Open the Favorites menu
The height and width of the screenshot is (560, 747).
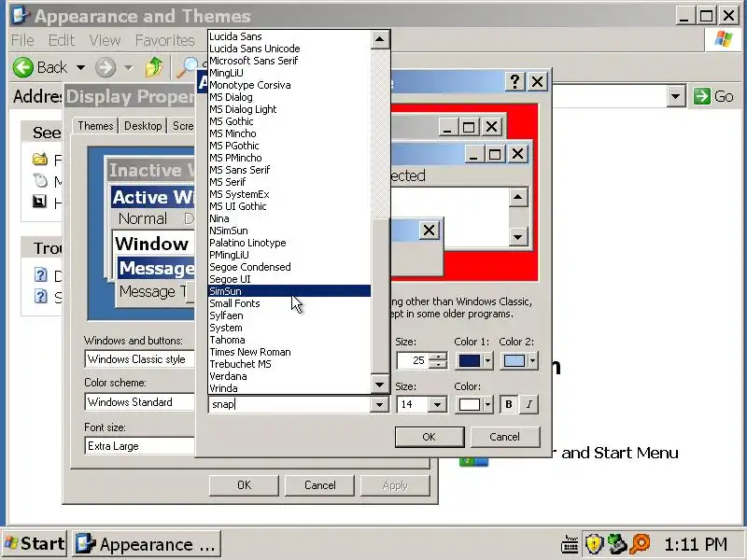coord(165,40)
